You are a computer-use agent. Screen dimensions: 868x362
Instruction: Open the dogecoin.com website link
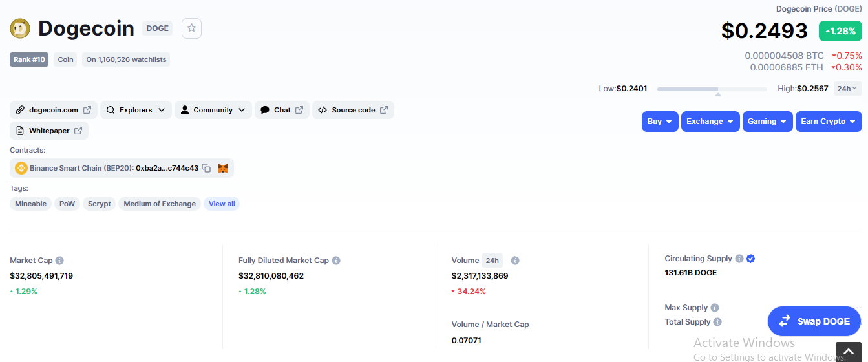point(54,110)
